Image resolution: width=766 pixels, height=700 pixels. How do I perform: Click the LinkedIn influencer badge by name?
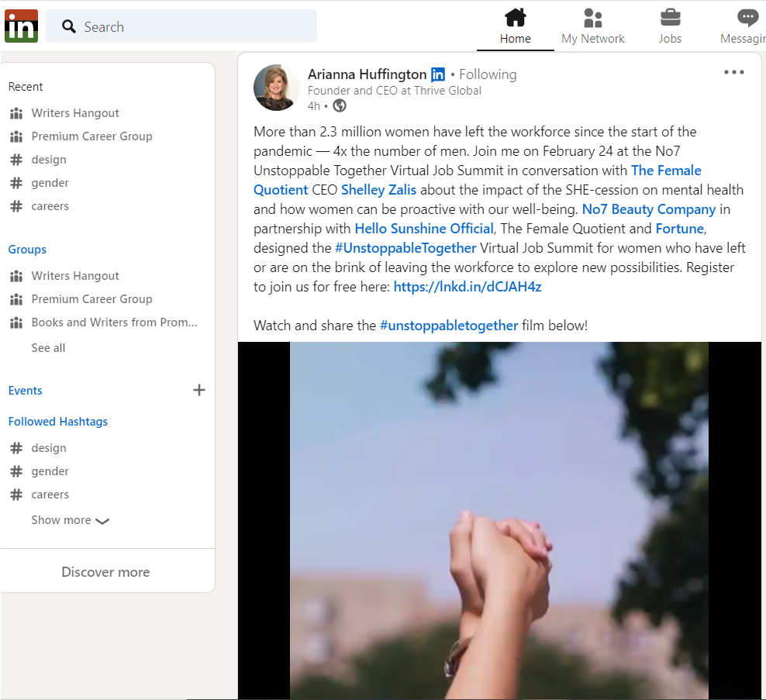[438, 74]
